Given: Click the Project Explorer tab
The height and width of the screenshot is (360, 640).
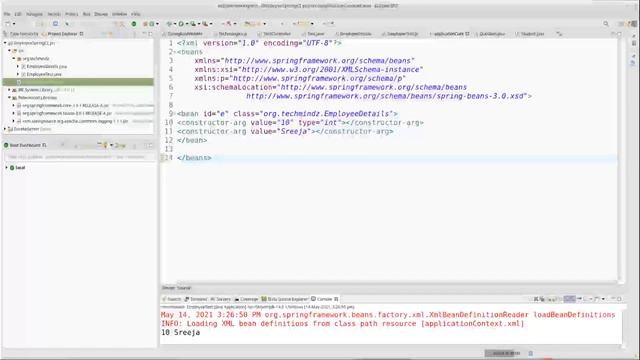Looking at the screenshot, I should (62, 34).
